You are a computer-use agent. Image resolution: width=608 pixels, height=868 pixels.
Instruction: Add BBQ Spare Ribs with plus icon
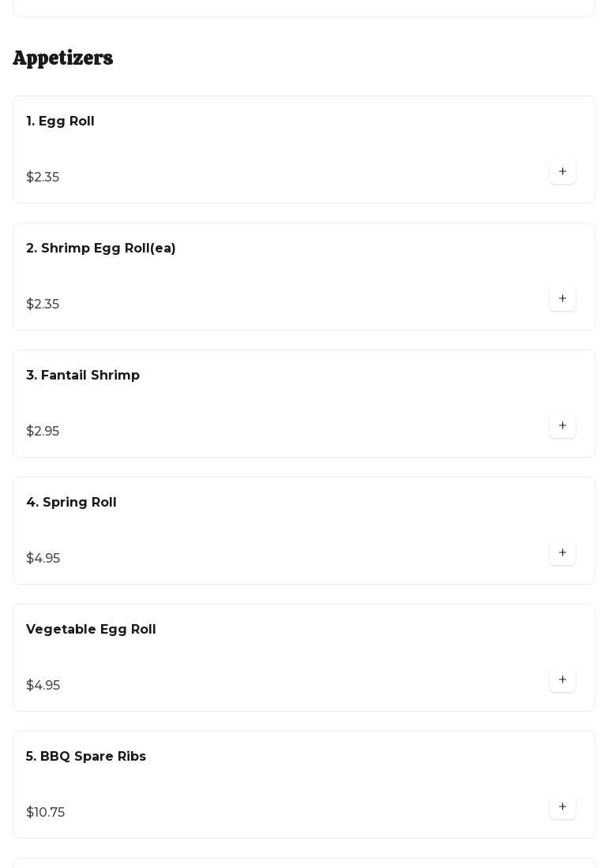coord(562,807)
